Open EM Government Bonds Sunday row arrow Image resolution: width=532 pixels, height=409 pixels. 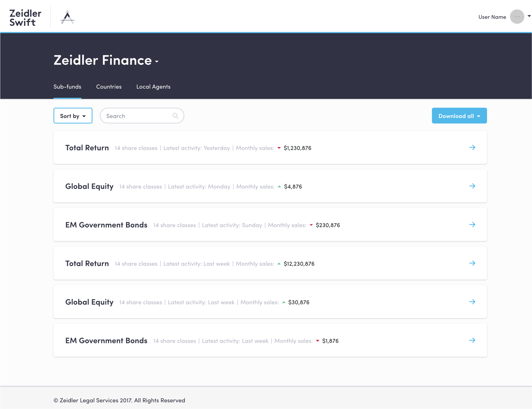point(472,225)
